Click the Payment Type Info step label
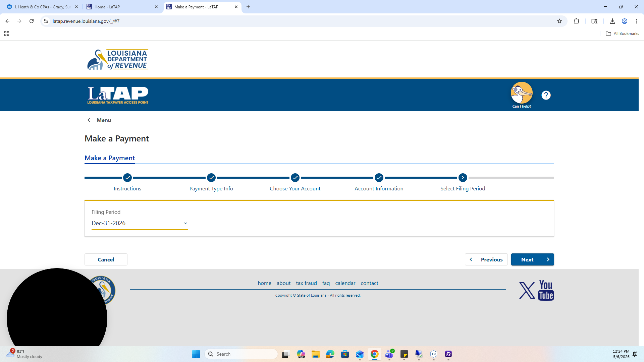Image resolution: width=644 pixels, height=362 pixels. coord(211,189)
